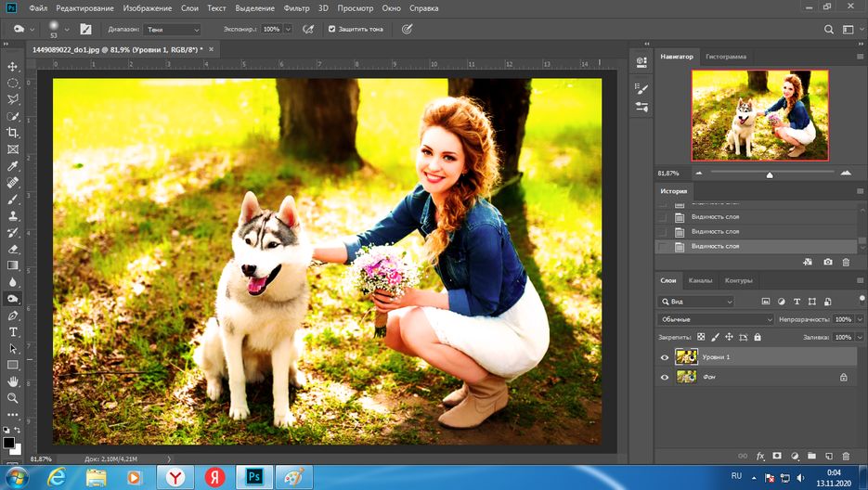The height and width of the screenshot is (490, 868).
Task: Select the Eyedropper tool
Action: point(12,166)
